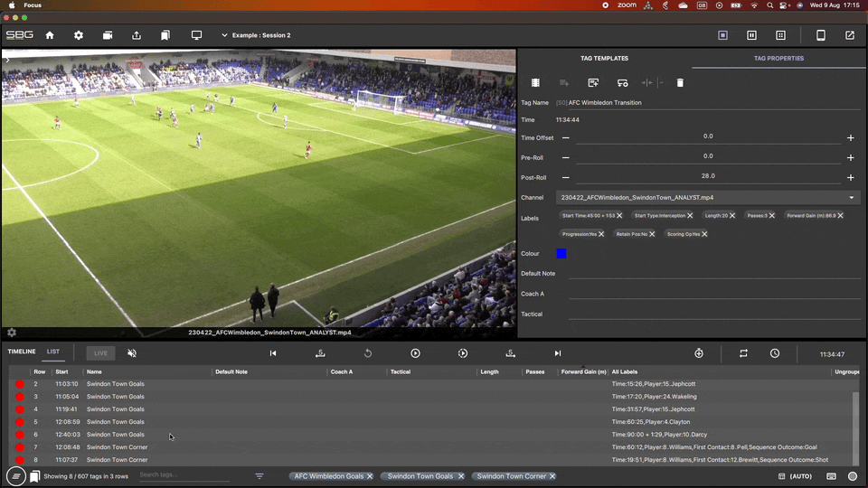Expand the left side panel chevron on video
Viewport: 868px width, 488px height.
(x=7, y=61)
